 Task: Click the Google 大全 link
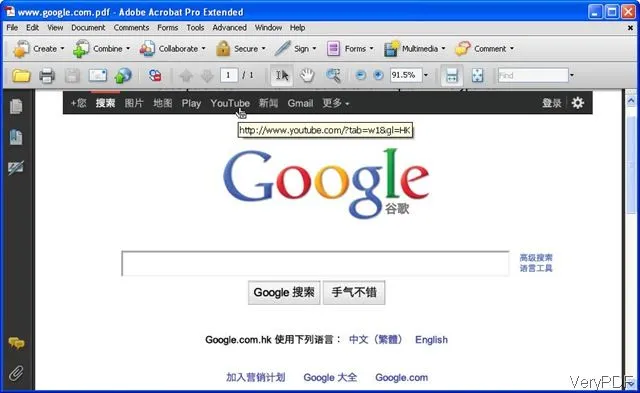[x=330, y=377]
